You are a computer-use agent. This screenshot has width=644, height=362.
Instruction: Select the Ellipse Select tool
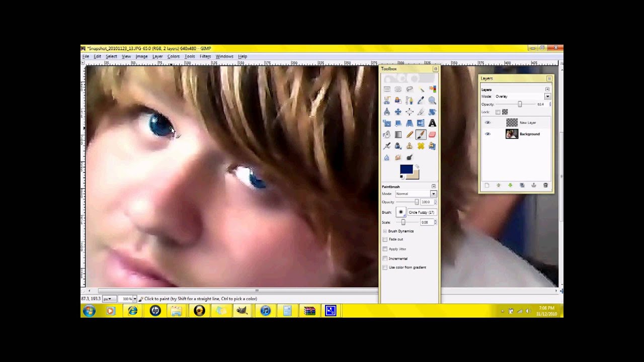pos(398,89)
